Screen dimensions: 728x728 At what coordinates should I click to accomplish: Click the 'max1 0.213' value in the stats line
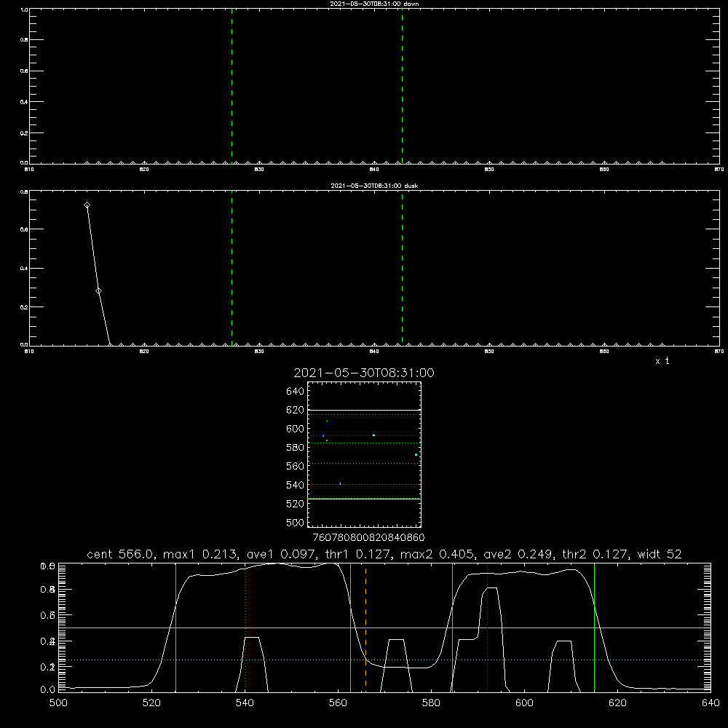point(202,554)
